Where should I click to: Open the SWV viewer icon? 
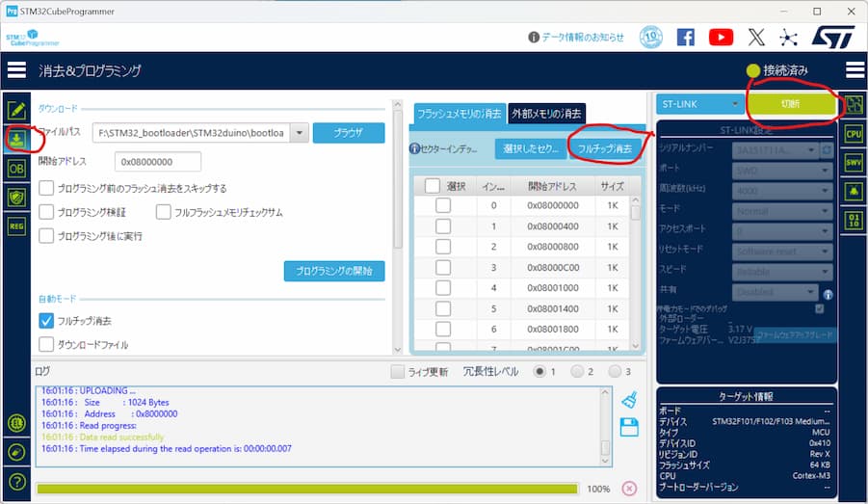coord(854,162)
